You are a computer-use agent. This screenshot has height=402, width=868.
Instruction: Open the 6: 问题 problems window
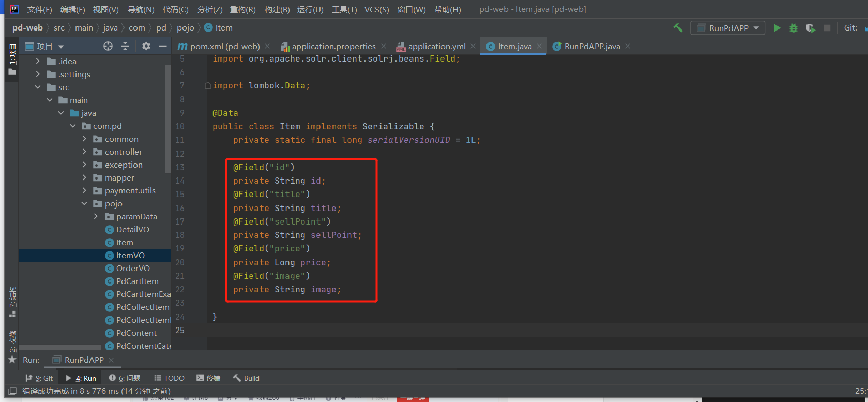click(x=125, y=378)
